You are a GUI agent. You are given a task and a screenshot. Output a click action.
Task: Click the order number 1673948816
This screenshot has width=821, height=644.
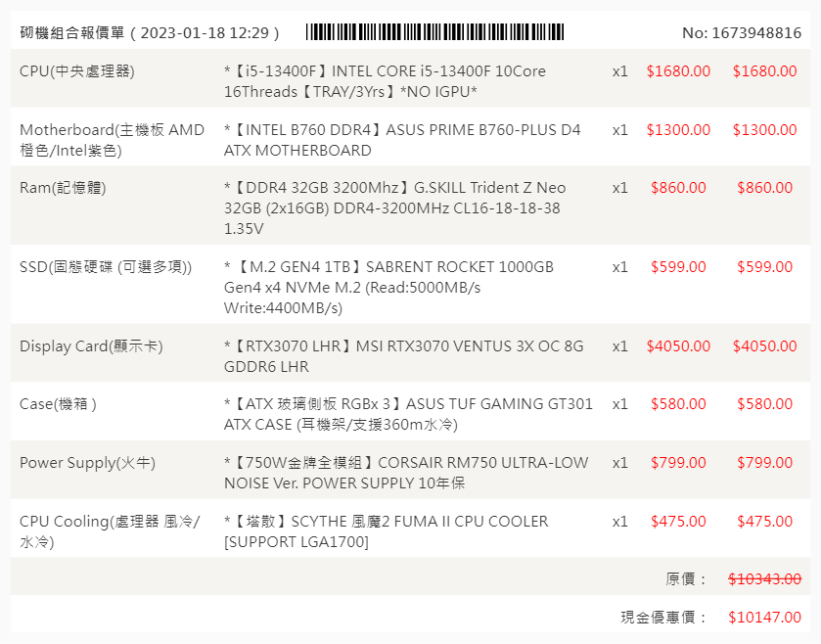click(742, 33)
